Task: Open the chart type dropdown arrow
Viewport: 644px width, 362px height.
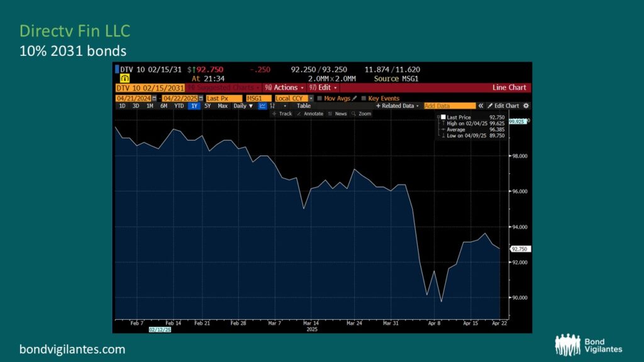Action: (x=285, y=106)
